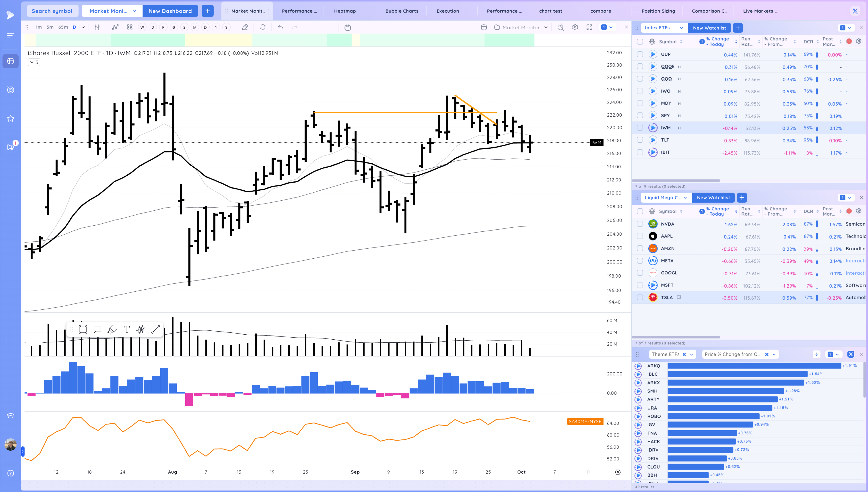Screen dimensions: 868x492
Task: Click the refresh chart icon
Action: [x=263, y=27]
